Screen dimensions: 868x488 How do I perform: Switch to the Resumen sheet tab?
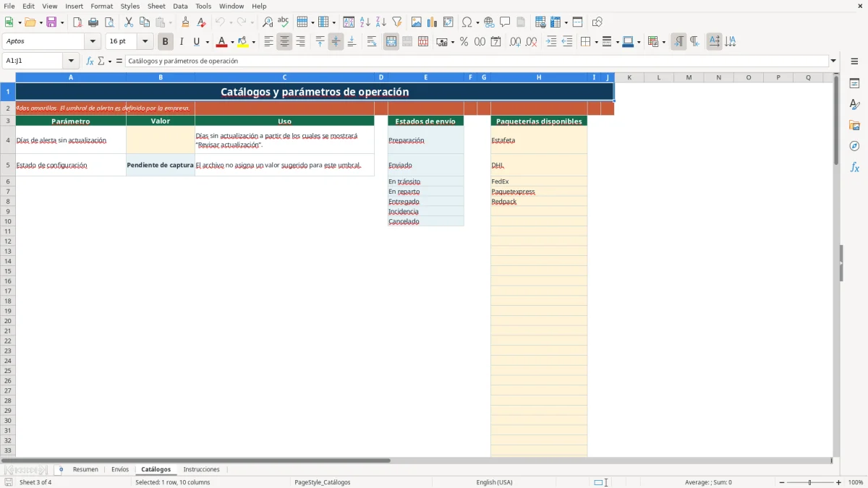(85, 470)
